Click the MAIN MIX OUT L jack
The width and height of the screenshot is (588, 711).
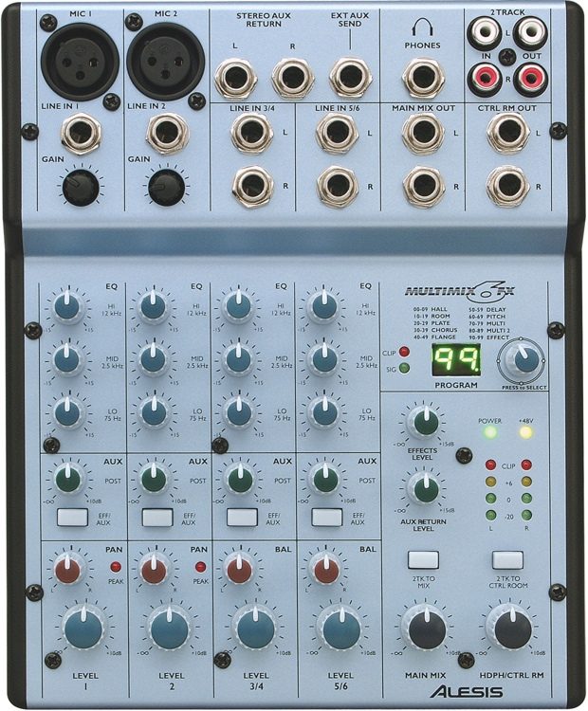point(423,133)
